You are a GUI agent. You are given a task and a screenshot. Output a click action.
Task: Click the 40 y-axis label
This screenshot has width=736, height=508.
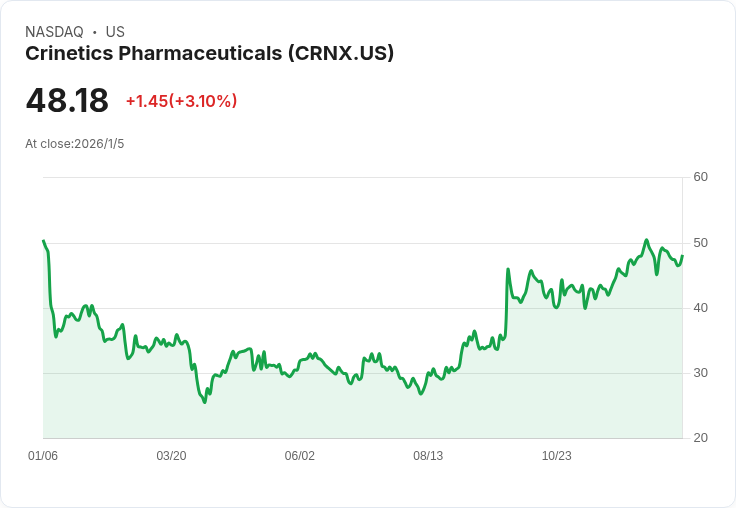click(700, 308)
